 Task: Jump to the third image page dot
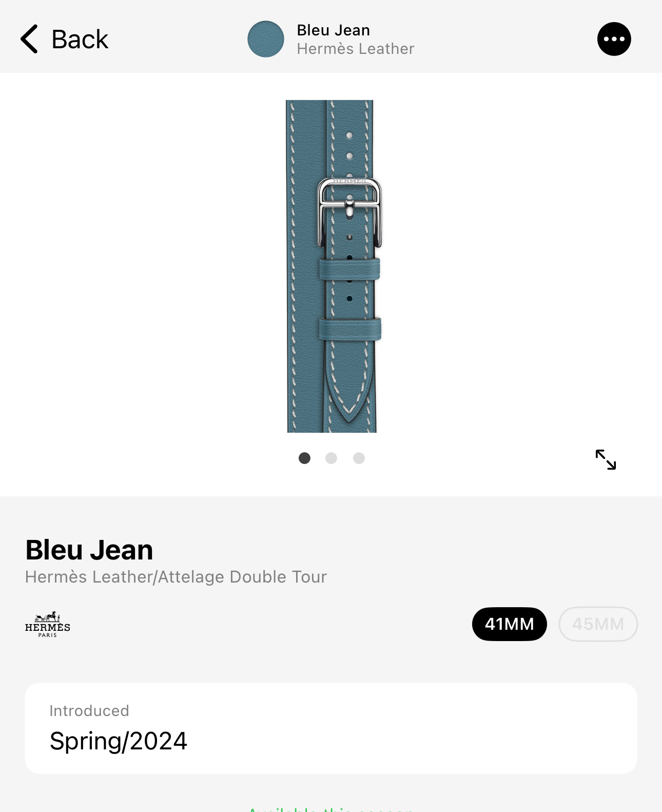(x=359, y=458)
